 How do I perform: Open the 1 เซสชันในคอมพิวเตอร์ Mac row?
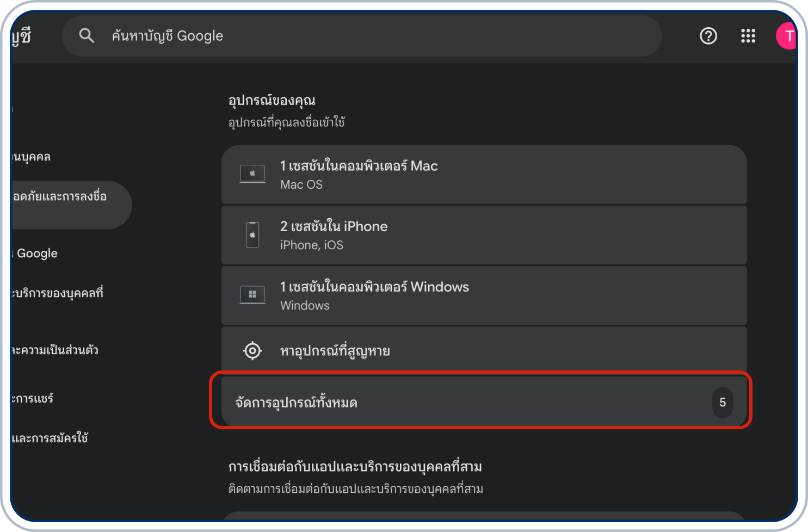click(x=484, y=175)
